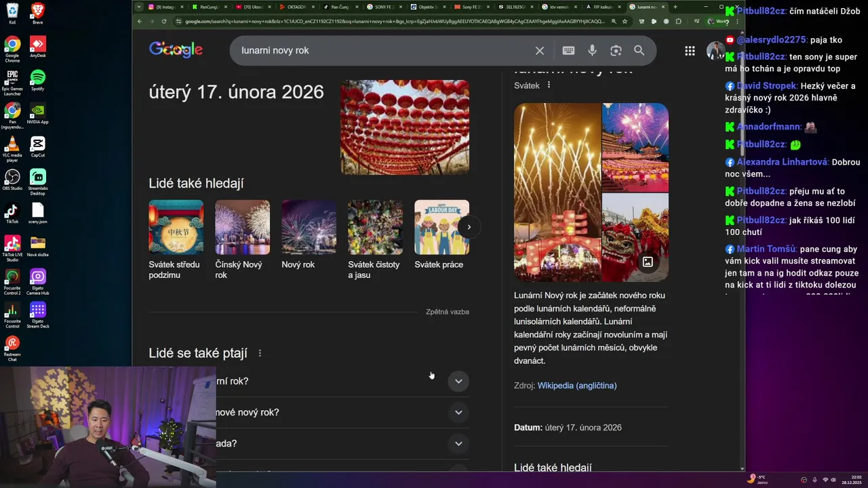Bookmark this page with star icon
Screen dimensions: 868x488
click(625, 21)
